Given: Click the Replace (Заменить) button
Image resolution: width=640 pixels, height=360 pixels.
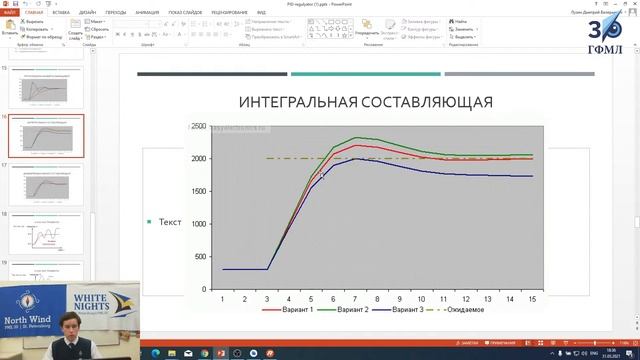Looking at the screenshot, I should tap(461, 29).
